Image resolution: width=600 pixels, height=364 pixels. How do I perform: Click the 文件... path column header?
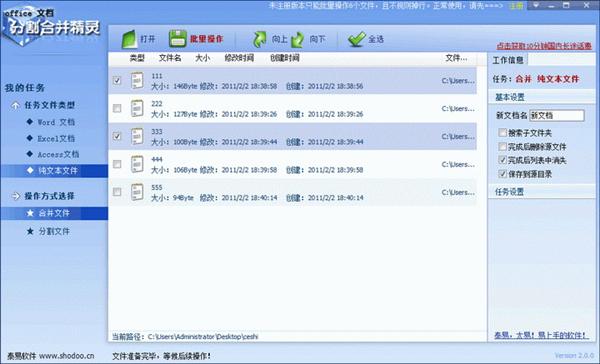click(x=456, y=58)
